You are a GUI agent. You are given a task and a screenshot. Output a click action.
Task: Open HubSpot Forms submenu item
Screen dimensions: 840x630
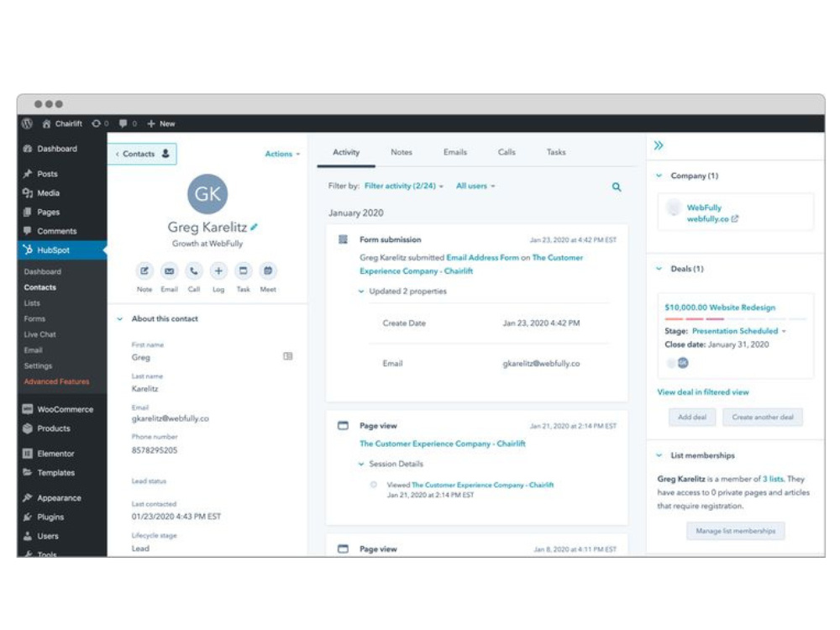[x=34, y=318]
